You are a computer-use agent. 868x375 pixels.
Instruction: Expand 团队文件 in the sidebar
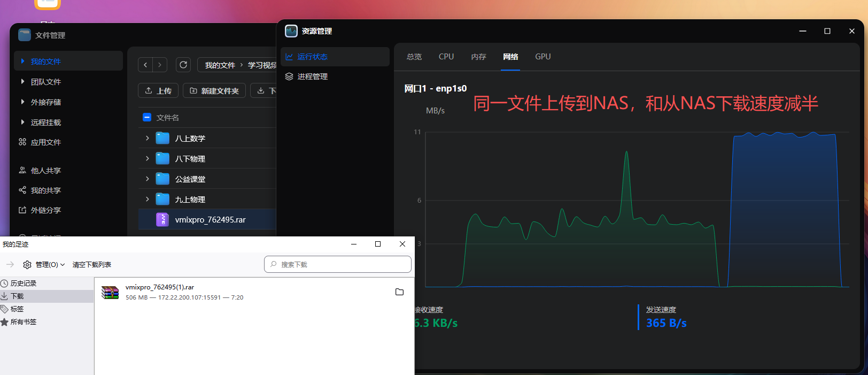22,82
